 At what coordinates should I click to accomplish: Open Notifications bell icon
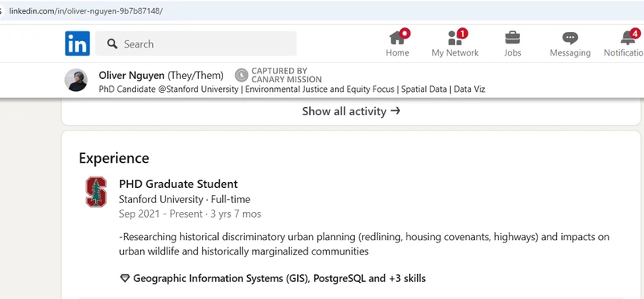click(628, 37)
